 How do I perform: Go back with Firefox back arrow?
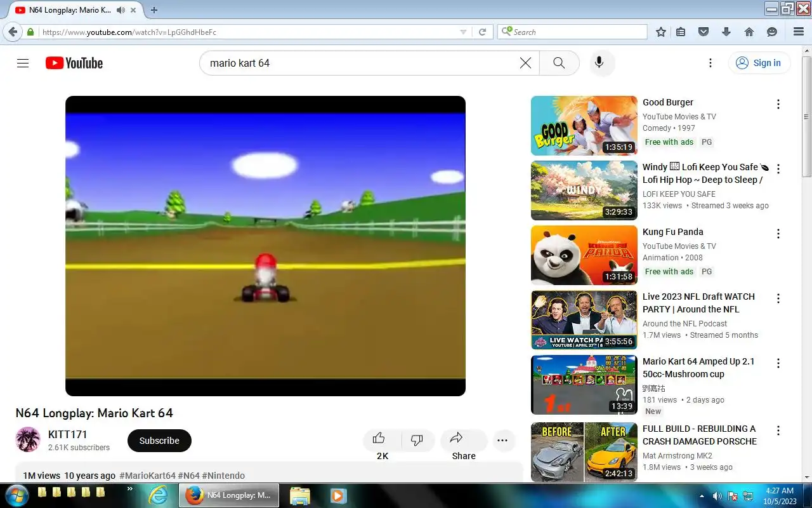(x=13, y=32)
